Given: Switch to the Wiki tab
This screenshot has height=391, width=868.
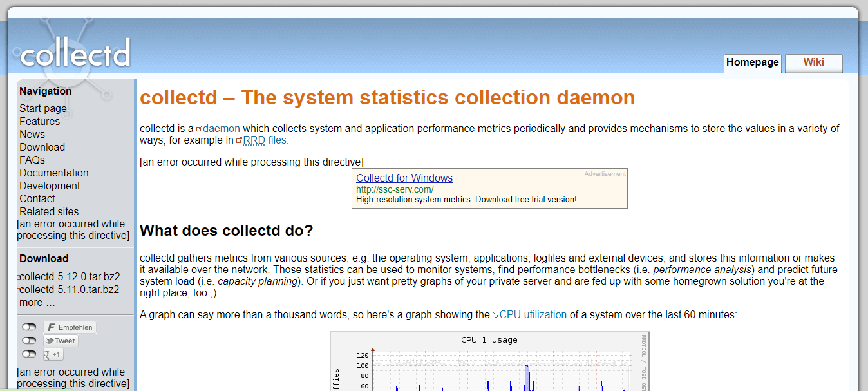Looking at the screenshot, I should 813,62.
